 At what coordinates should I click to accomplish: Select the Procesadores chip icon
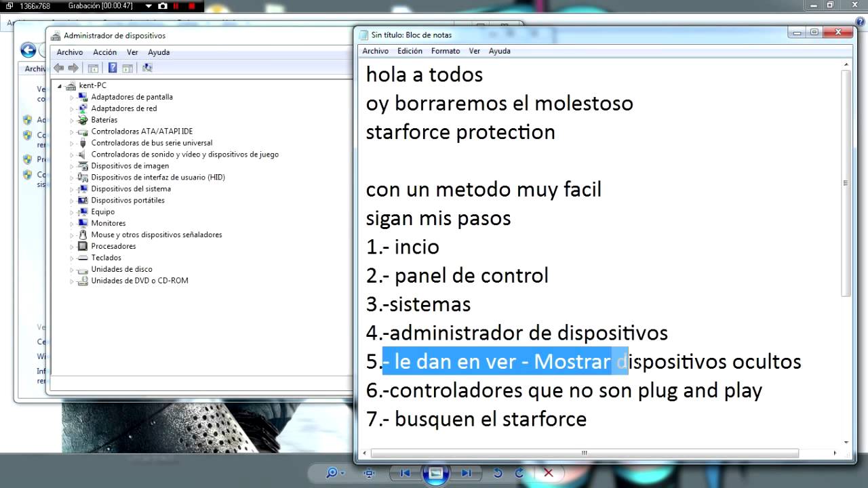coord(83,246)
